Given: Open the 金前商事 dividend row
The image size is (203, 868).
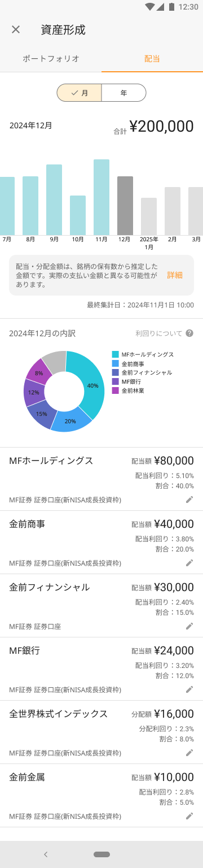Looking at the screenshot, I should click(101, 542).
